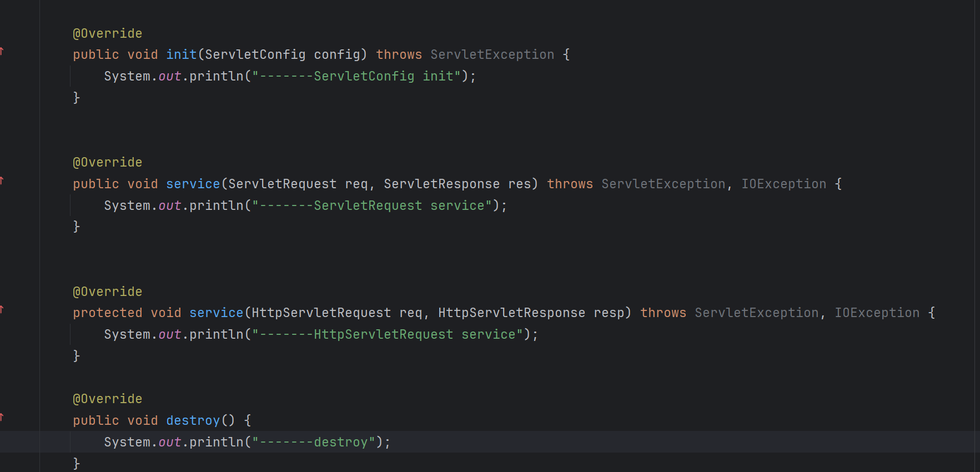Image resolution: width=980 pixels, height=472 pixels.
Task: Click the out field in the init body
Action: pos(170,76)
